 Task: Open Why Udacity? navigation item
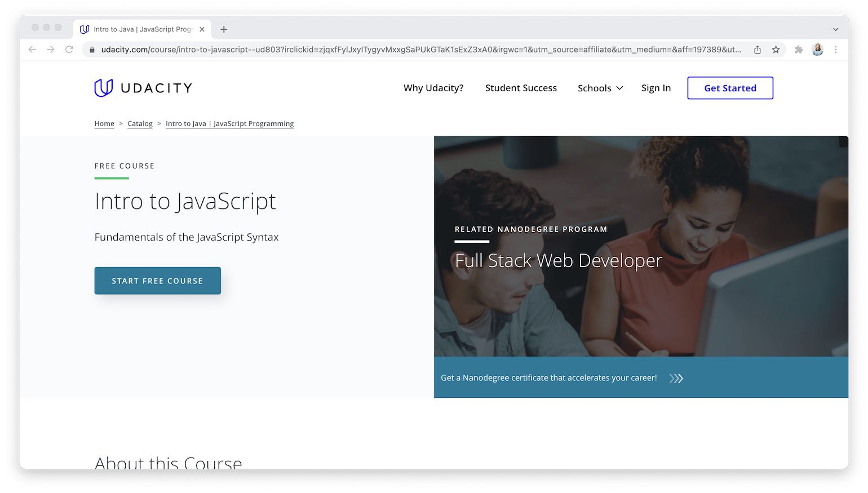coord(433,88)
